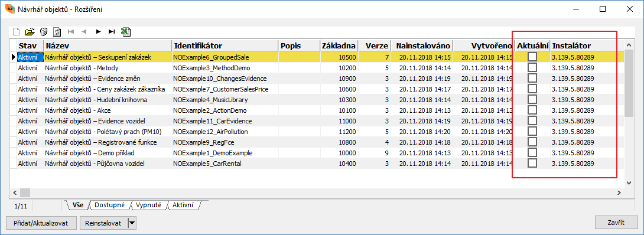Image resolution: width=644 pixels, height=235 pixels.
Task: Click the record counter "1/11"
Action: point(21,205)
